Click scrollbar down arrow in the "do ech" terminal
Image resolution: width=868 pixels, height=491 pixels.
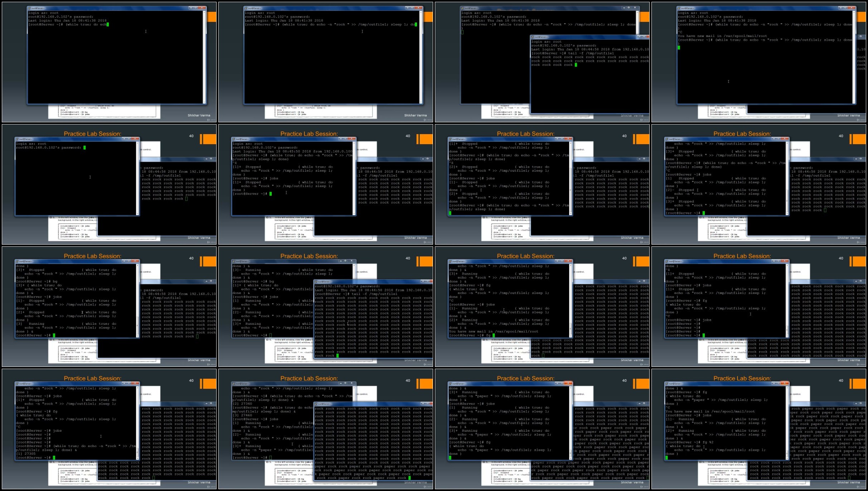204,103
